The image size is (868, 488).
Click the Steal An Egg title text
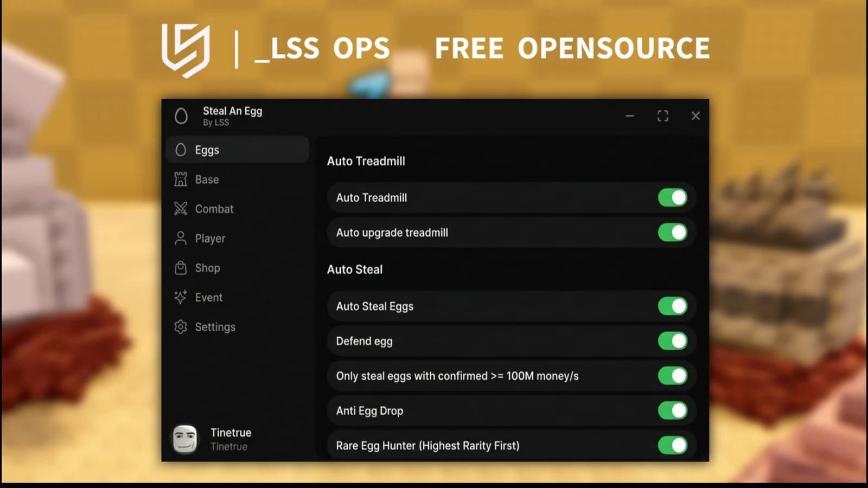(x=233, y=111)
